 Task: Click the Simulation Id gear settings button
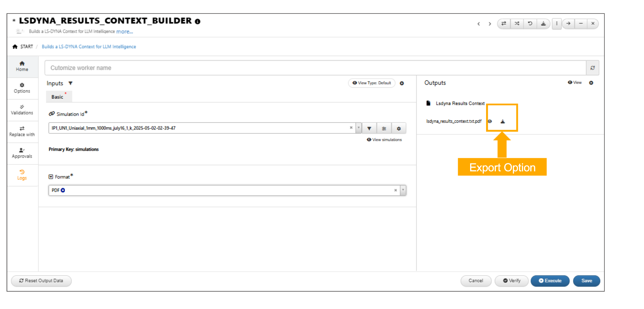click(399, 128)
